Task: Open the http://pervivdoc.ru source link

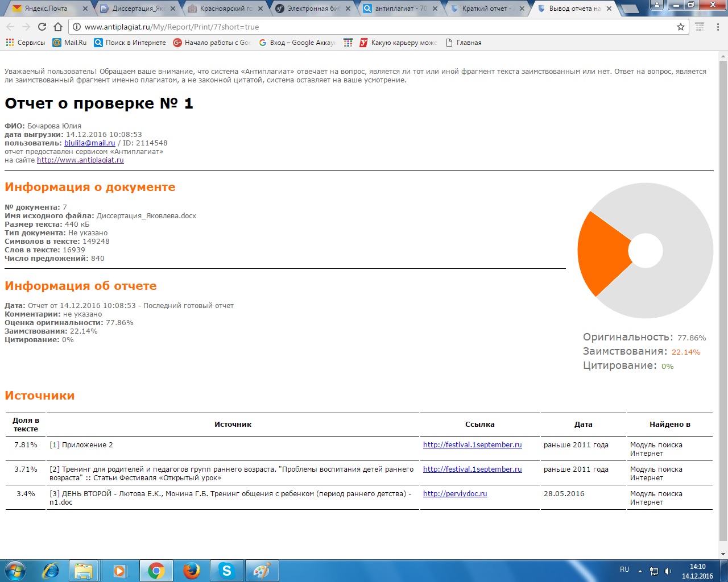Action: 455,494
